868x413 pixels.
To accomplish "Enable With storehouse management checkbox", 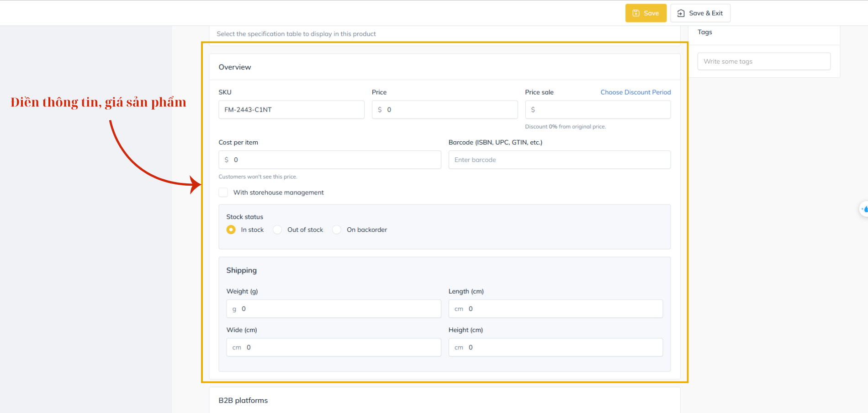I will [223, 193].
